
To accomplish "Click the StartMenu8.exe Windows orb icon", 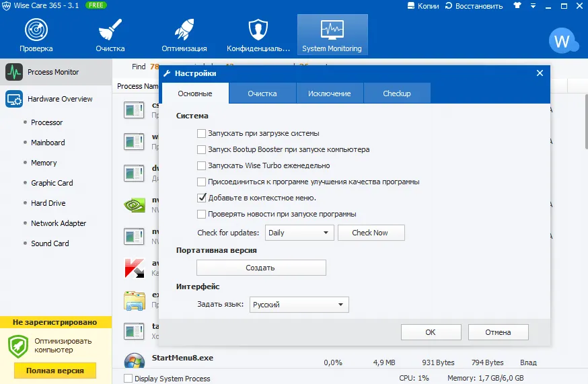I will pyautogui.click(x=135, y=360).
